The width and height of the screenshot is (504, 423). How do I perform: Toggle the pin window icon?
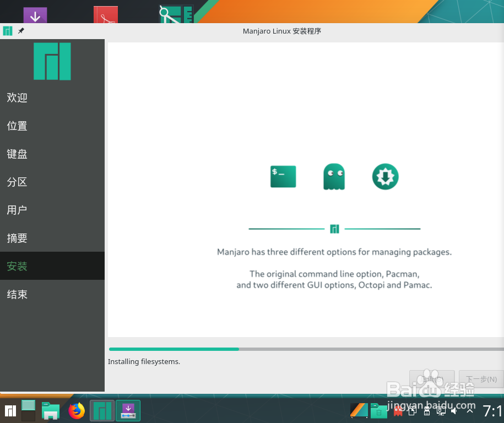pyautogui.click(x=21, y=31)
